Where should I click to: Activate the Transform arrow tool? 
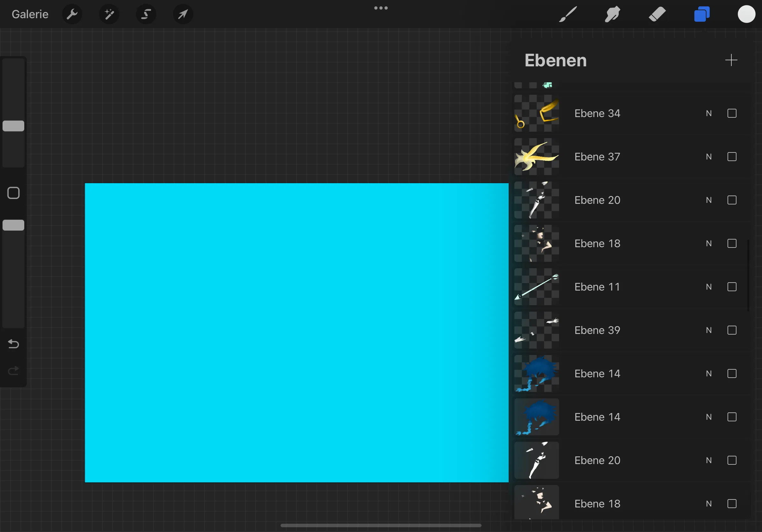click(183, 14)
